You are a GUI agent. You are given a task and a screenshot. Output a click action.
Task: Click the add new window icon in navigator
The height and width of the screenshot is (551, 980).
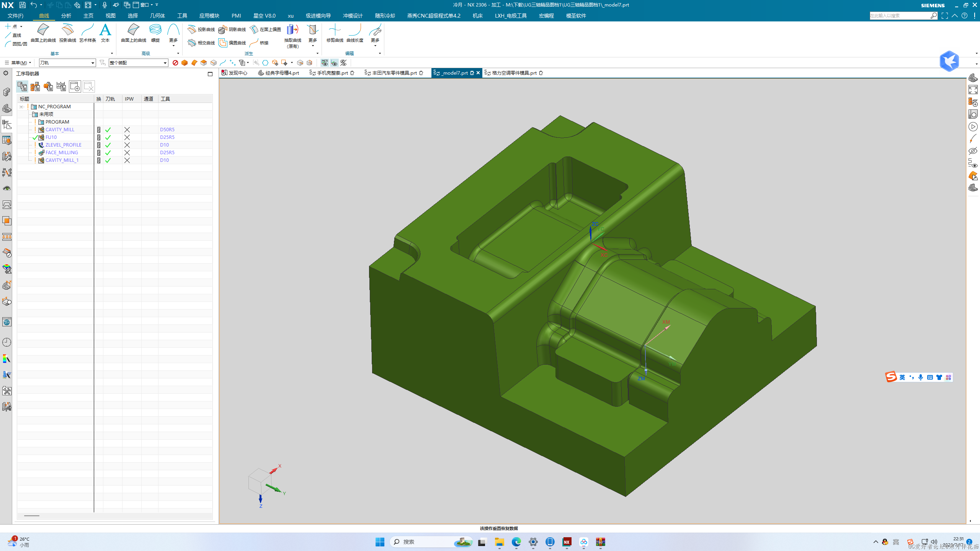75,86
